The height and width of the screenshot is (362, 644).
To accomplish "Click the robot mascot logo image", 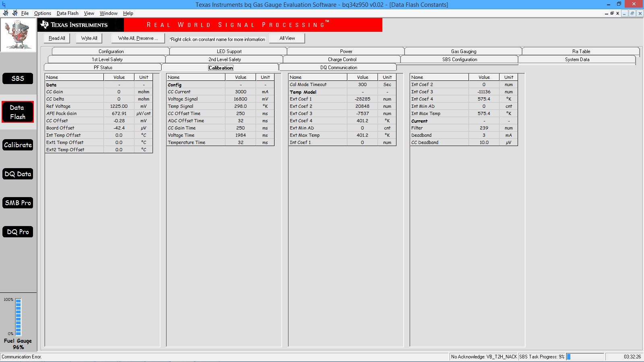I will point(18,35).
